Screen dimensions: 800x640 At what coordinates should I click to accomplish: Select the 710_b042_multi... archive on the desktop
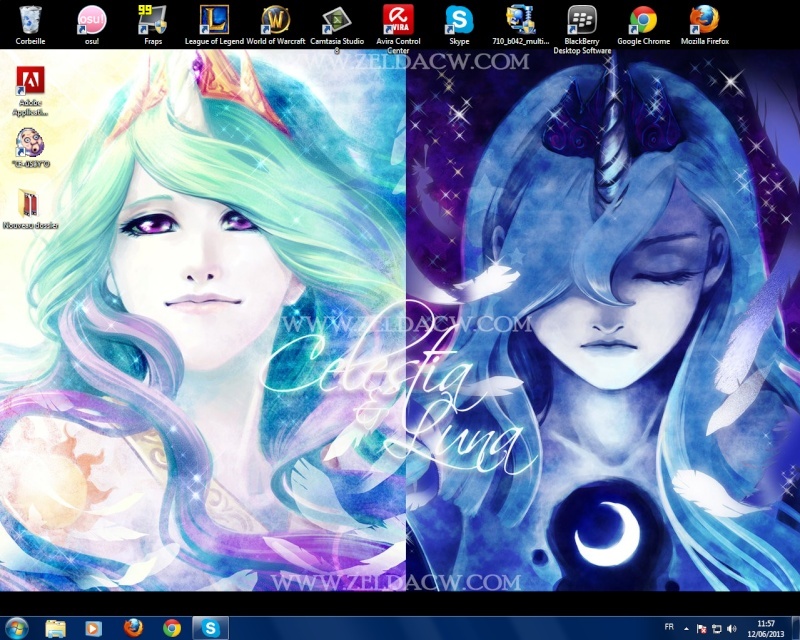click(520, 26)
